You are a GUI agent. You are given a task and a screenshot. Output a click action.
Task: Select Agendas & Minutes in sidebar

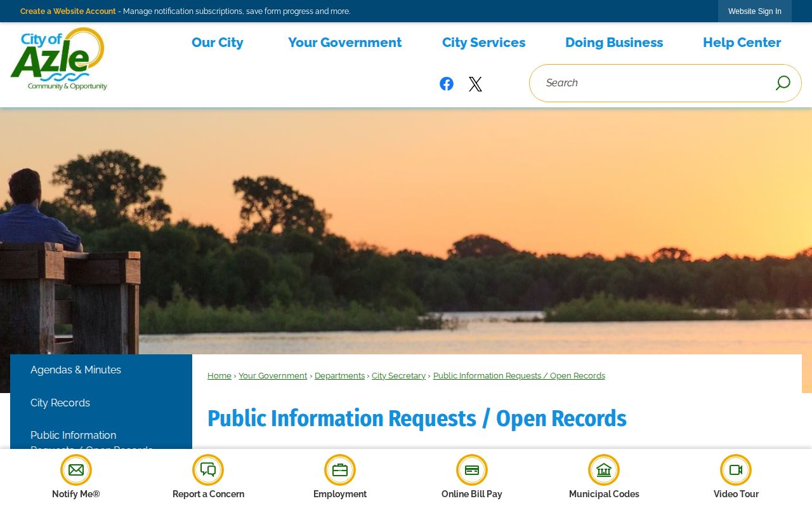(x=101, y=370)
